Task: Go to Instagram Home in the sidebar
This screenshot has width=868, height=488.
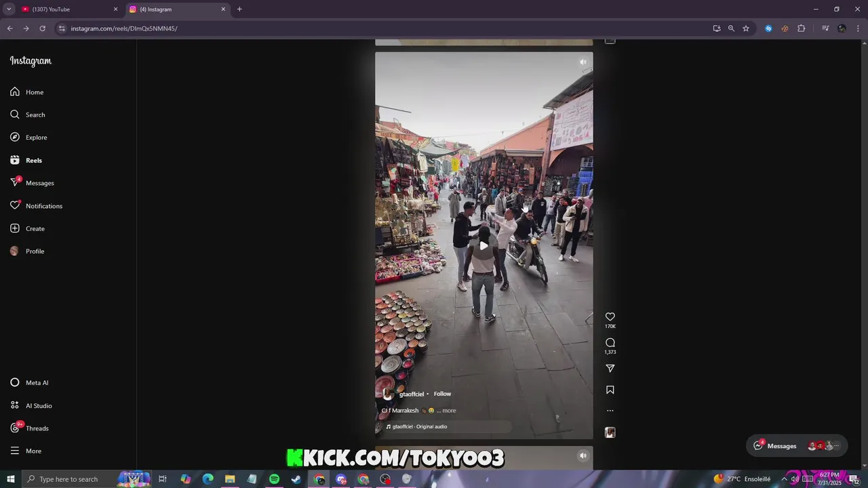Action: click(x=27, y=91)
